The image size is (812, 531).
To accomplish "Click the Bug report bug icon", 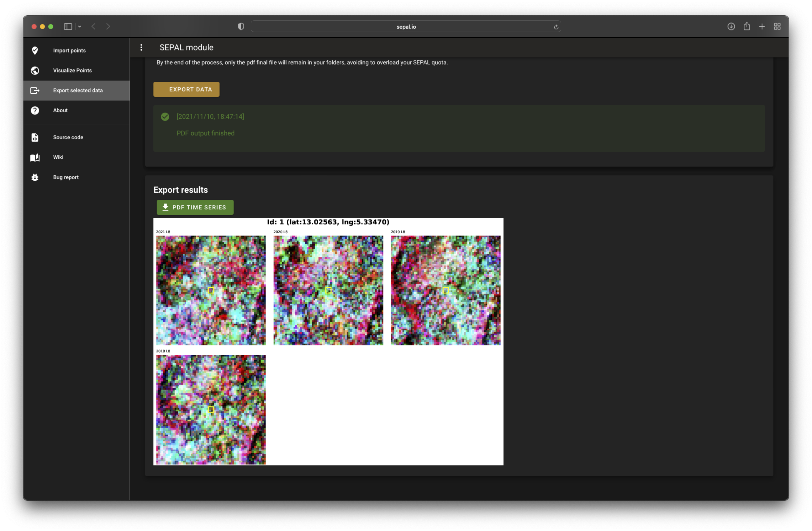I will point(35,177).
